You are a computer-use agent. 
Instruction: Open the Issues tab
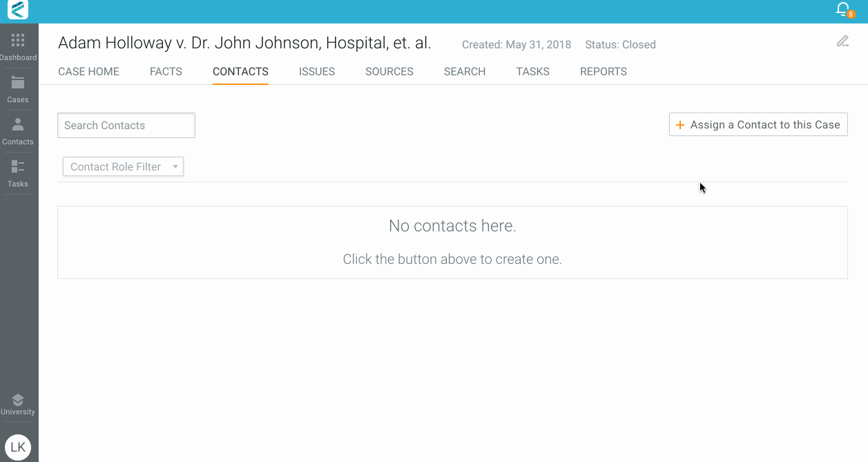point(317,72)
